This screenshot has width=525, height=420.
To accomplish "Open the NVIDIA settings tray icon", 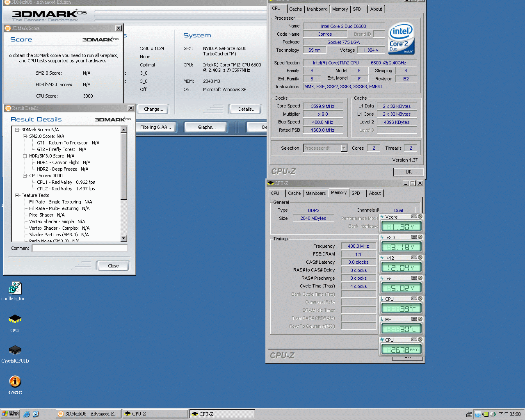I will click(x=485, y=414).
